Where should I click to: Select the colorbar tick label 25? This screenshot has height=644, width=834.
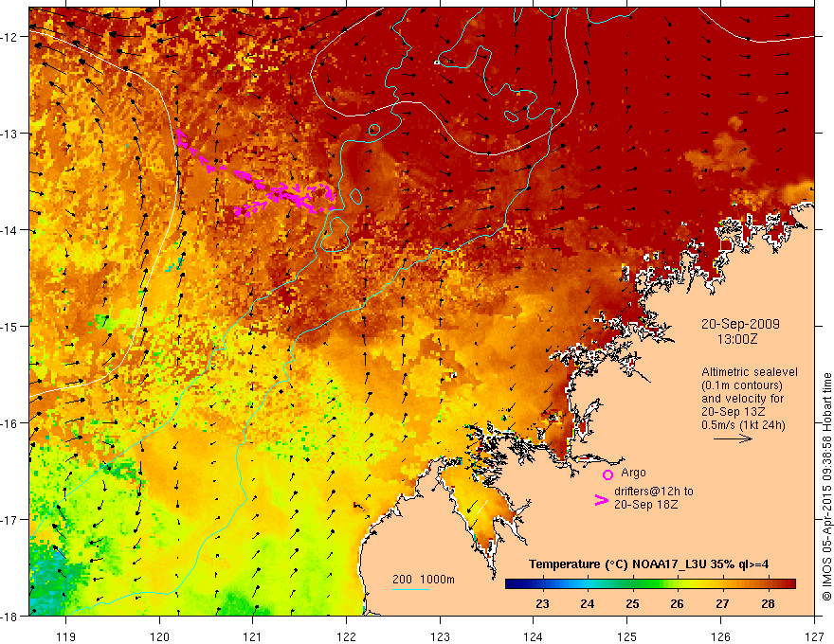632,603
